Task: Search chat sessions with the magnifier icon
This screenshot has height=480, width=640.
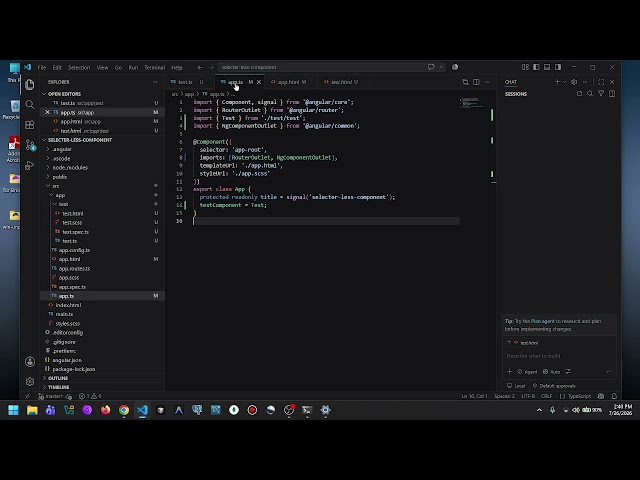Action: pyautogui.click(x=590, y=94)
